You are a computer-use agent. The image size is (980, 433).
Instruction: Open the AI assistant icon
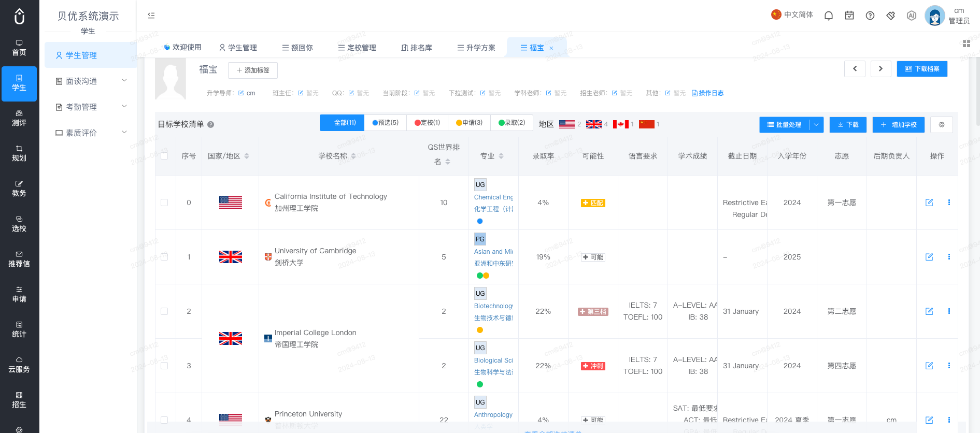click(912, 16)
